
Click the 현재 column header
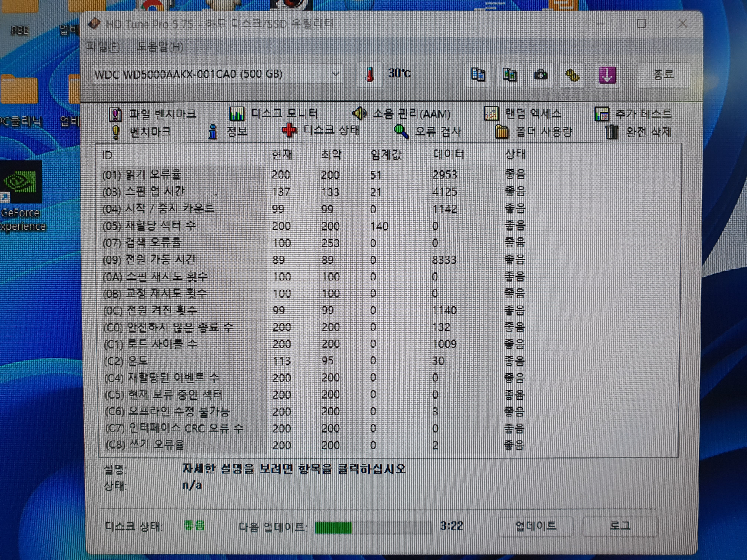point(291,155)
